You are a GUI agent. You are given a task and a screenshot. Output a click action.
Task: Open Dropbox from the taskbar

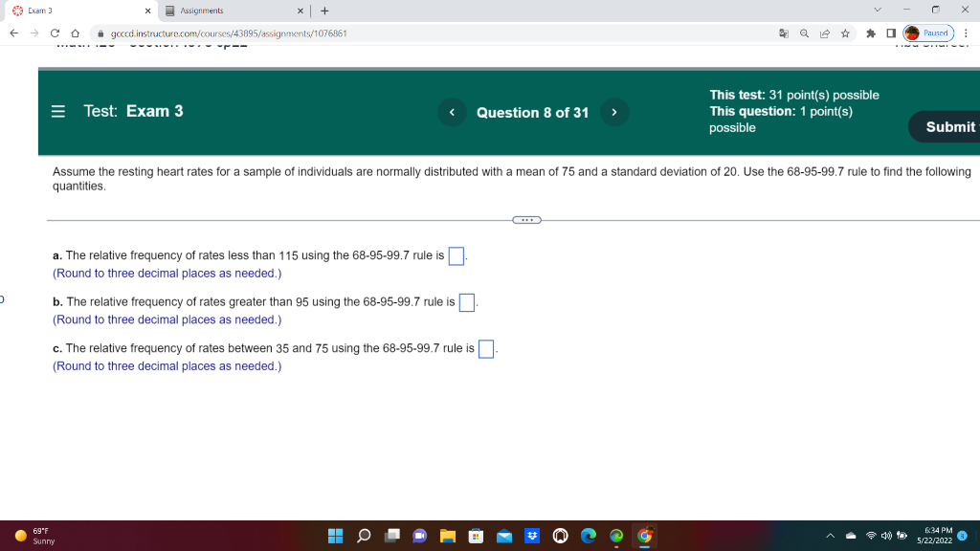(x=531, y=536)
